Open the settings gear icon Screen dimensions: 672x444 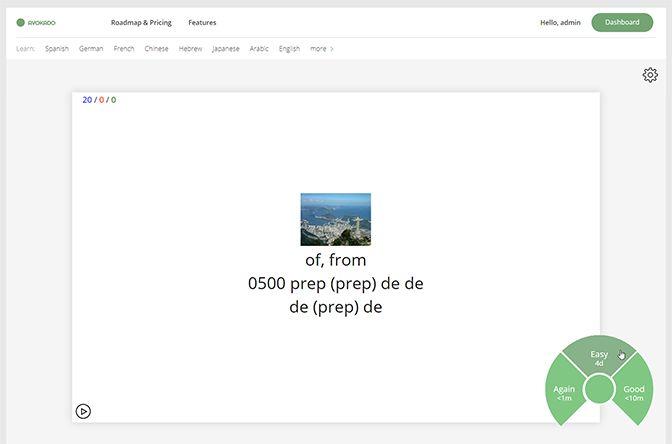pyautogui.click(x=650, y=75)
